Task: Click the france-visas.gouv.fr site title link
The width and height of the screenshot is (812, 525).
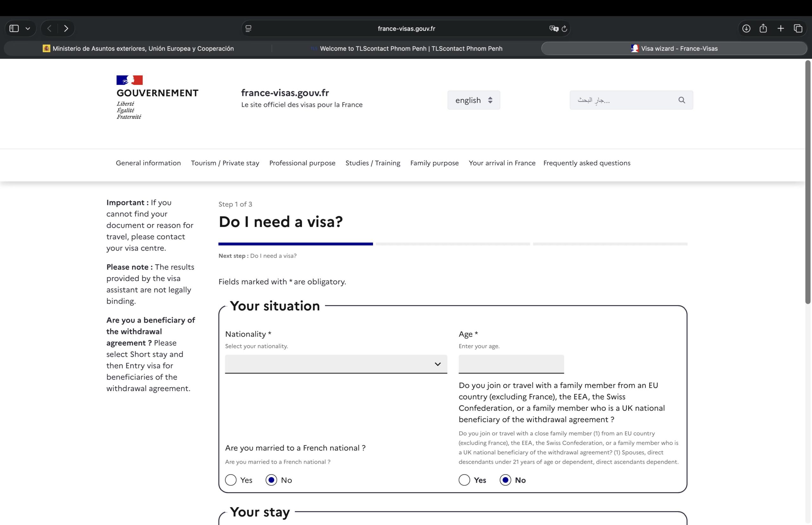Action: (285, 93)
